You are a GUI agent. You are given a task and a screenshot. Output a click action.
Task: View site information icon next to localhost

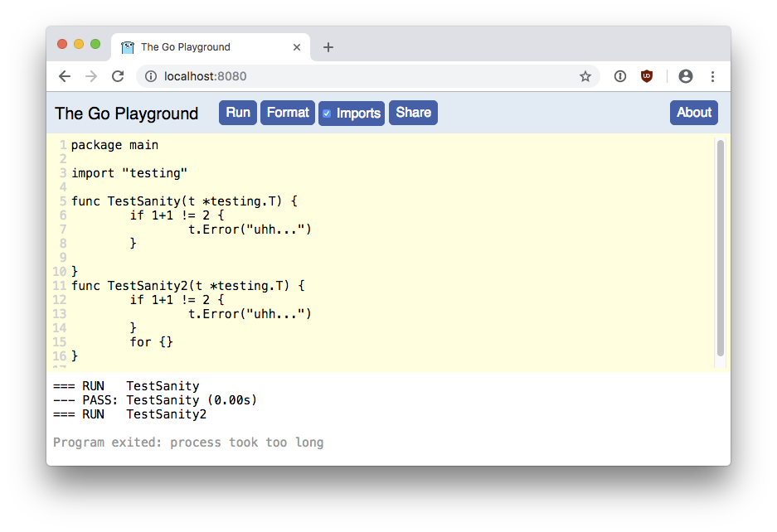tap(151, 76)
